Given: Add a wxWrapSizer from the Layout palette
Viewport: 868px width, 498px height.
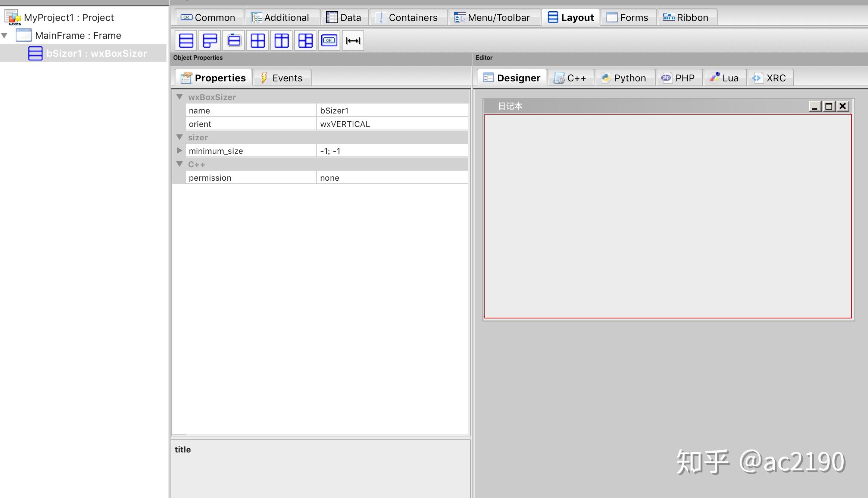Looking at the screenshot, I should point(210,40).
